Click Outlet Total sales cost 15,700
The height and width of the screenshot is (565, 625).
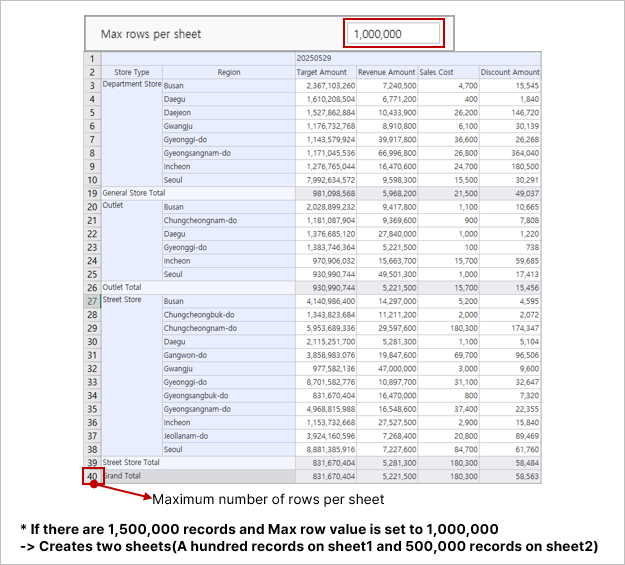(448, 288)
